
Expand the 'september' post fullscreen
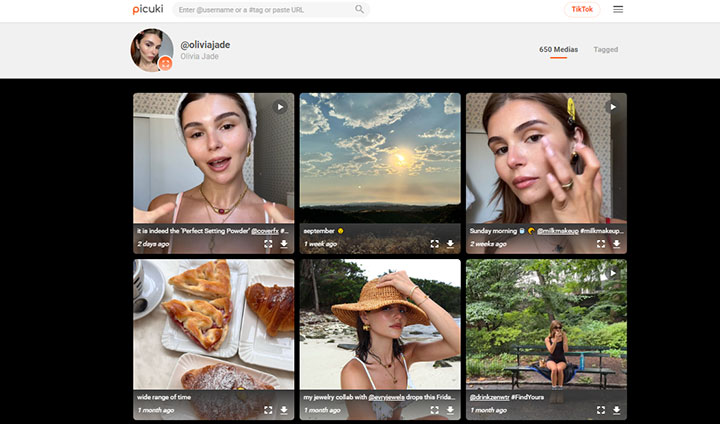pyautogui.click(x=434, y=244)
